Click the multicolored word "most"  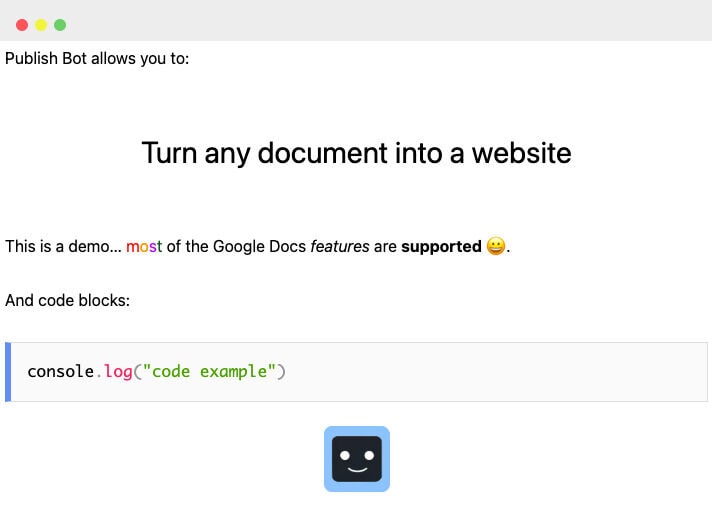point(144,246)
